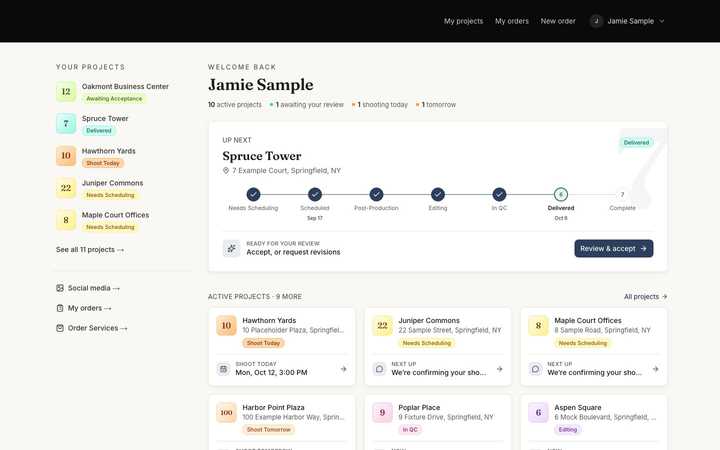
Task: Click the arrow on the Juniper Commons card
Action: point(500,369)
